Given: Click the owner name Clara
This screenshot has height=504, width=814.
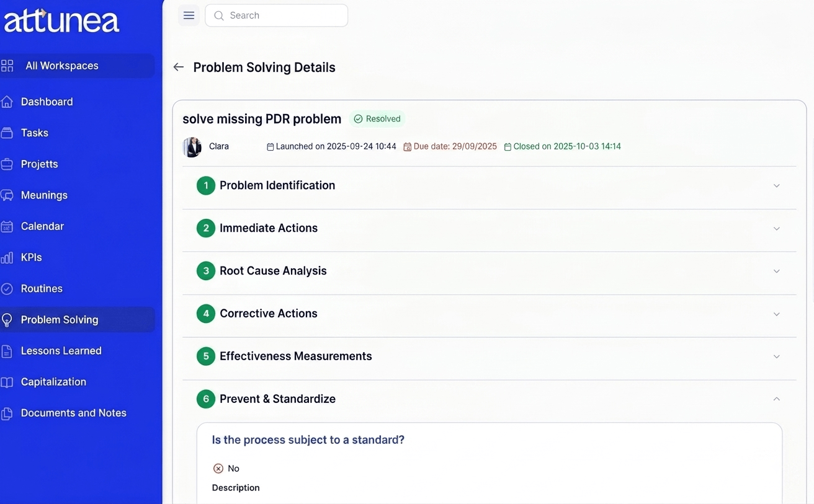Looking at the screenshot, I should [x=219, y=147].
